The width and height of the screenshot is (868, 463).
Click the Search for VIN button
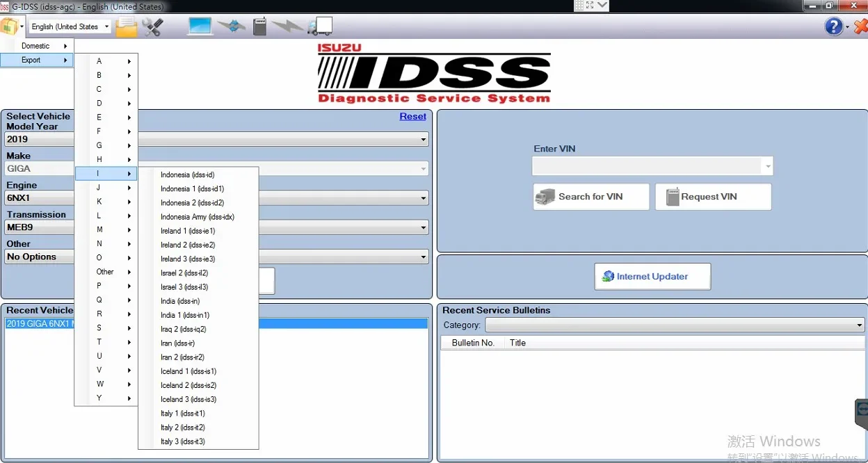[x=591, y=197]
